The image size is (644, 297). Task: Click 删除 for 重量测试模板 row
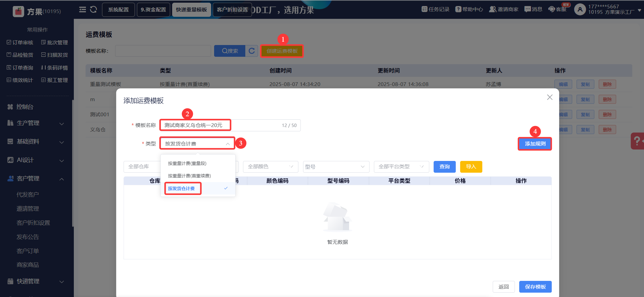pos(607,84)
